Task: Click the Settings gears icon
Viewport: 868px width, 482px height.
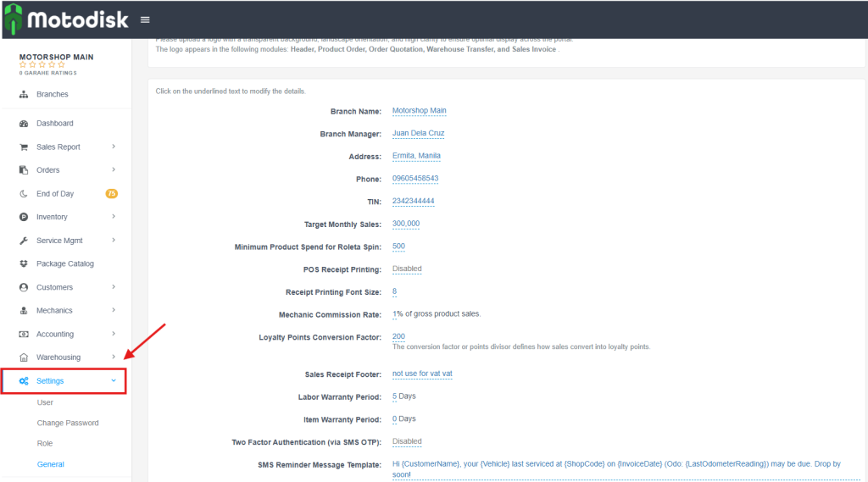Action: pos(24,381)
